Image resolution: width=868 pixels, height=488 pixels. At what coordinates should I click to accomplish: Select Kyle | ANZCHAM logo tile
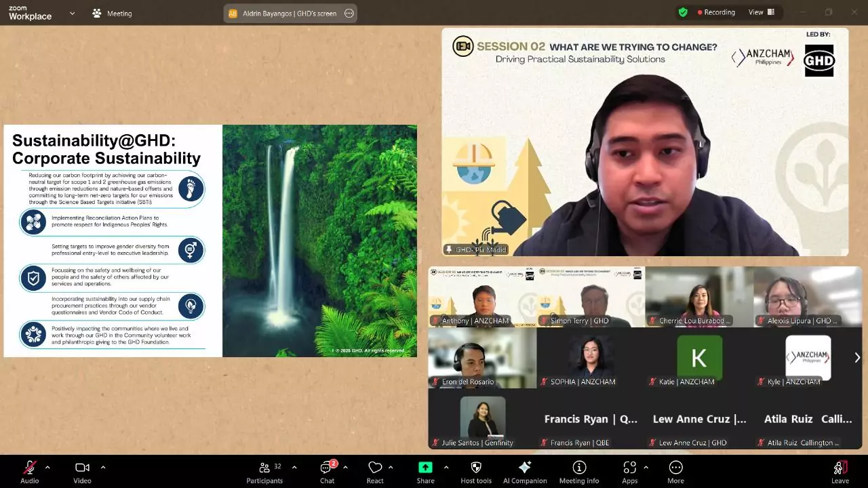coord(808,358)
